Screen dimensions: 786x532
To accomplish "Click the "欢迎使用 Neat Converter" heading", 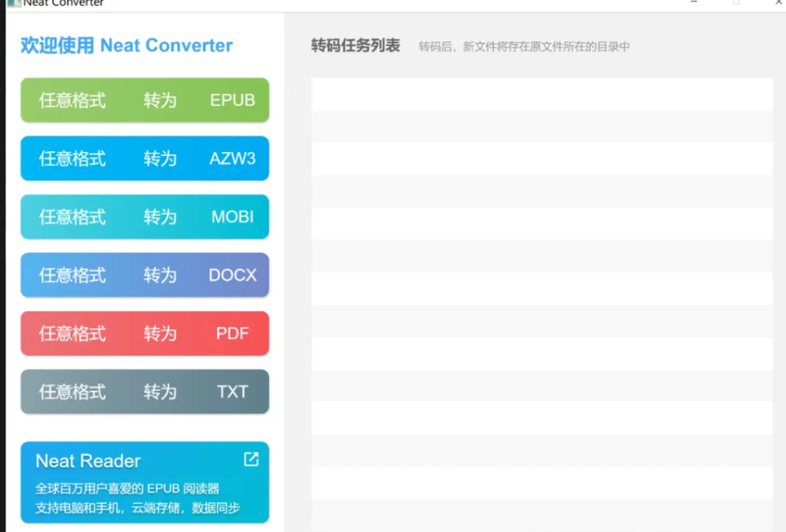I will click(x=127, y=46).
